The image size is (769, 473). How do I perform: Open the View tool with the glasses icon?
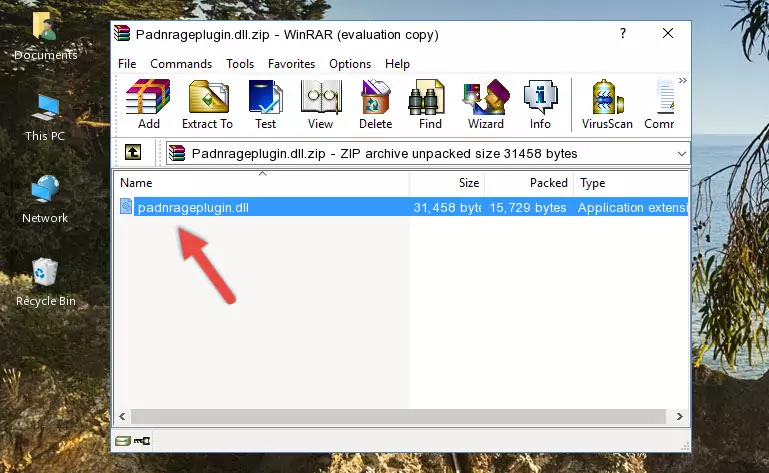[x=321, y=104]
